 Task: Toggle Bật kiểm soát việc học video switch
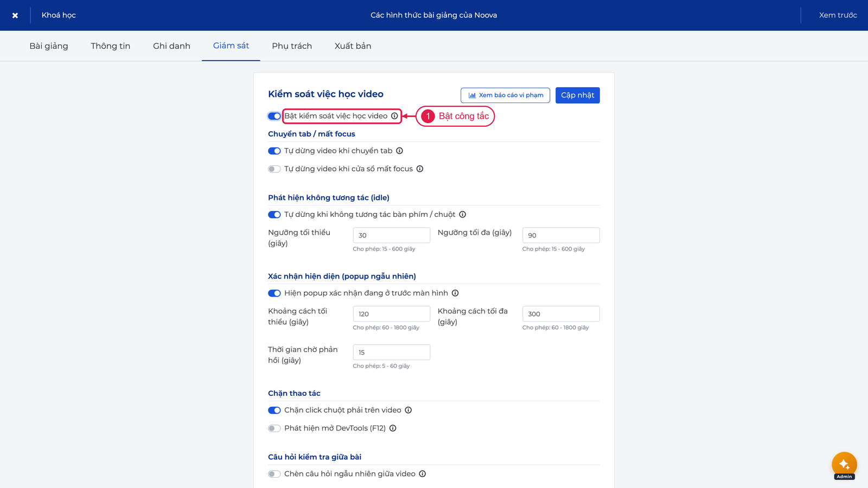[x=275, y=116]
